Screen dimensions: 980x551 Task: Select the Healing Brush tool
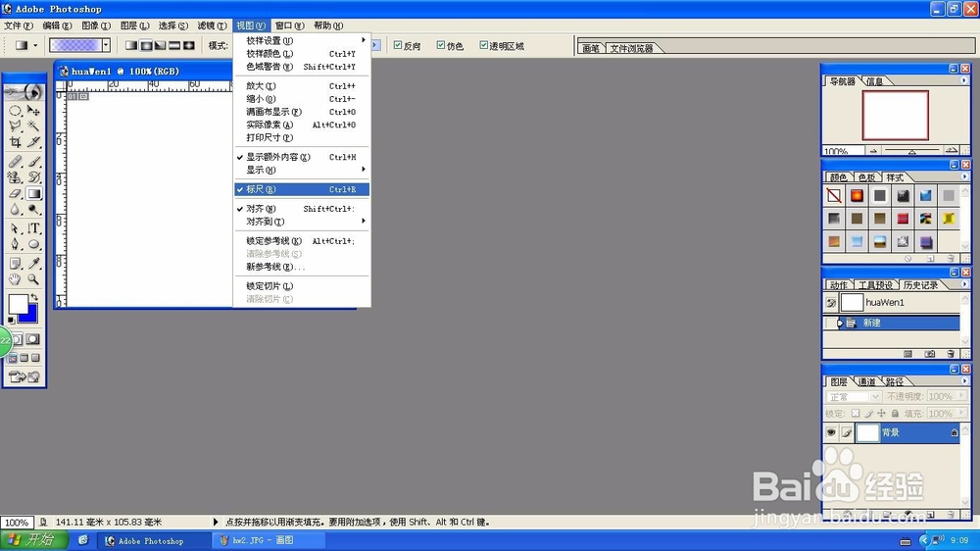pyautogui.click(x=15, y=162)
